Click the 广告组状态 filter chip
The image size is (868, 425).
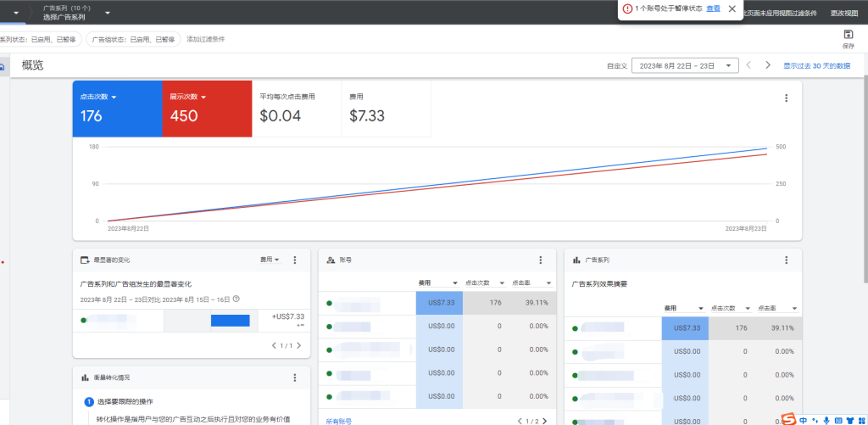click(133, 39)
